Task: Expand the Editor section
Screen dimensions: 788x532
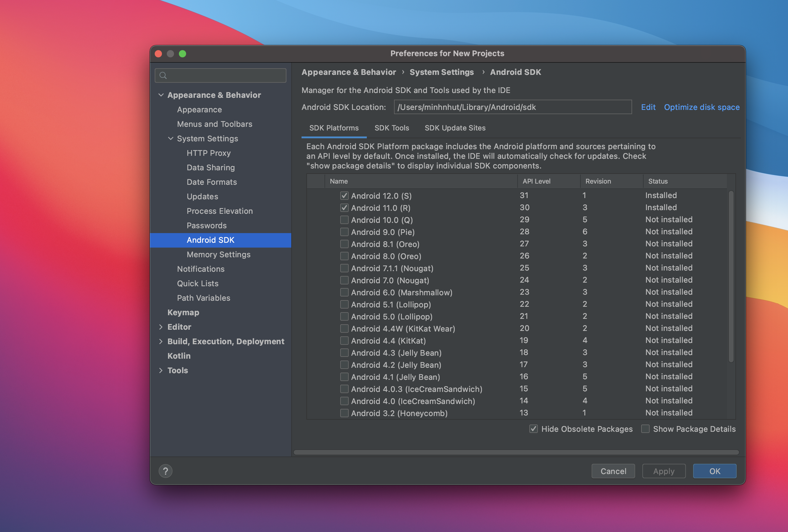Action: click(161, 327)
